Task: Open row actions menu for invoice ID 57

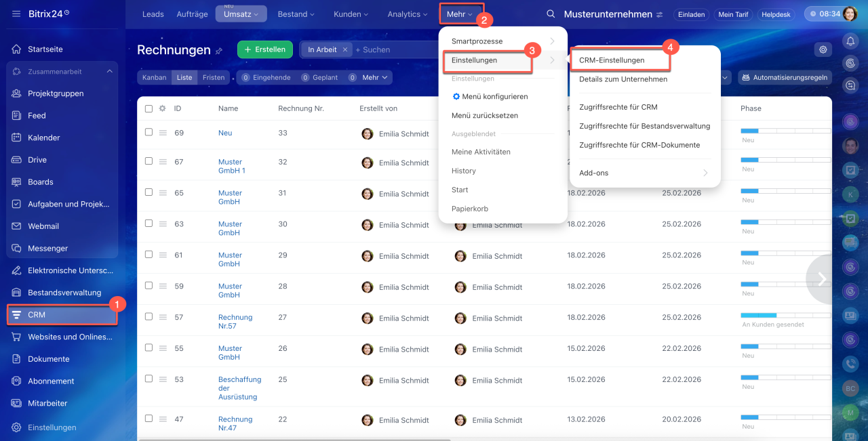Action: [163, 317]
